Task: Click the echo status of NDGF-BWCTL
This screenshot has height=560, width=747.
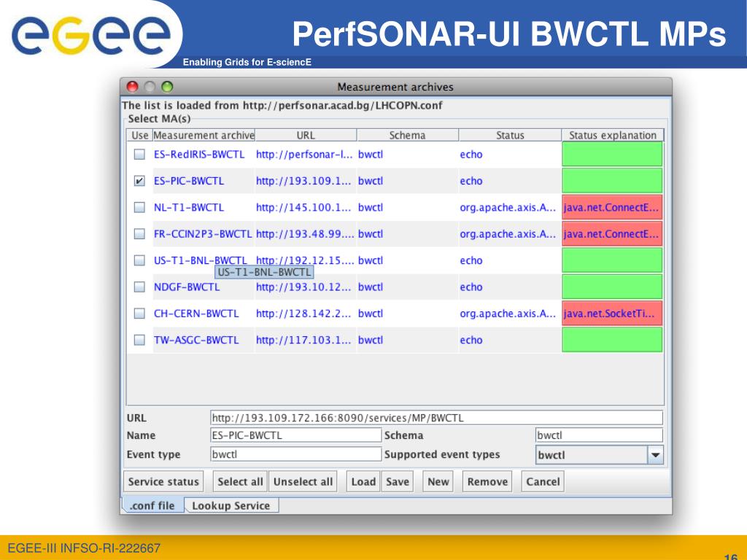Action: tap(471, 287)
